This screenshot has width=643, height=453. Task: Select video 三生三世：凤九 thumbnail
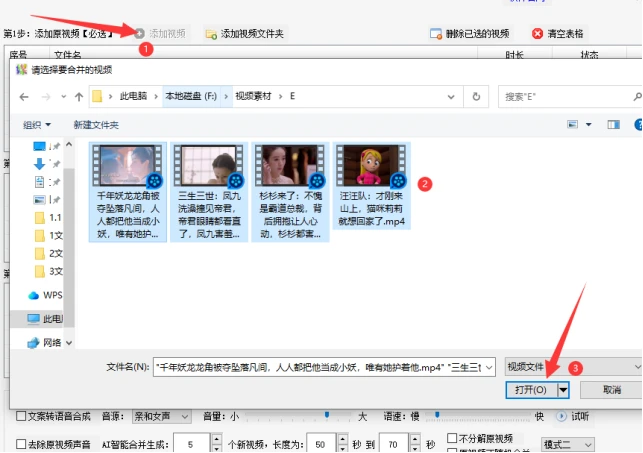209,192
